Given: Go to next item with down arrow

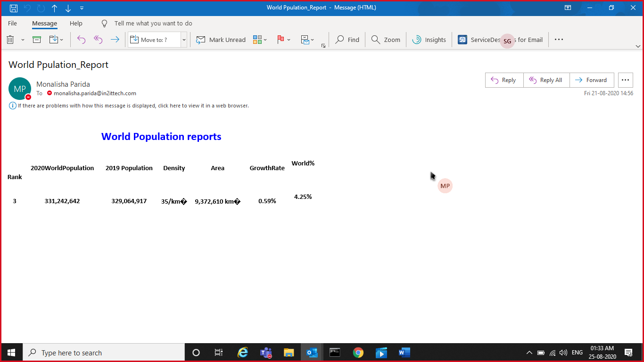Looking at the screenshot, I should [x=68, y=8].
